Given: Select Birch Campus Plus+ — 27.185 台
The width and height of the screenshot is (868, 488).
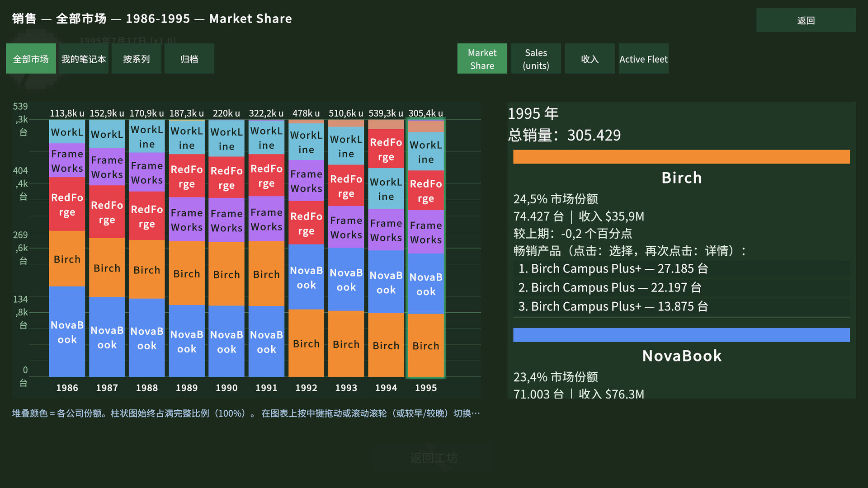Looking at the screenshot, I should pyautogui.click(x=681, y=268).
